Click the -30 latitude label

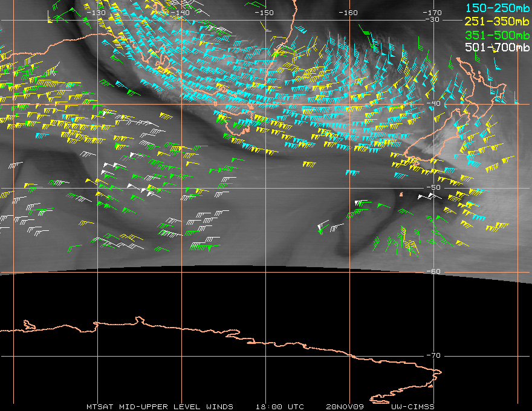(432, 19)
